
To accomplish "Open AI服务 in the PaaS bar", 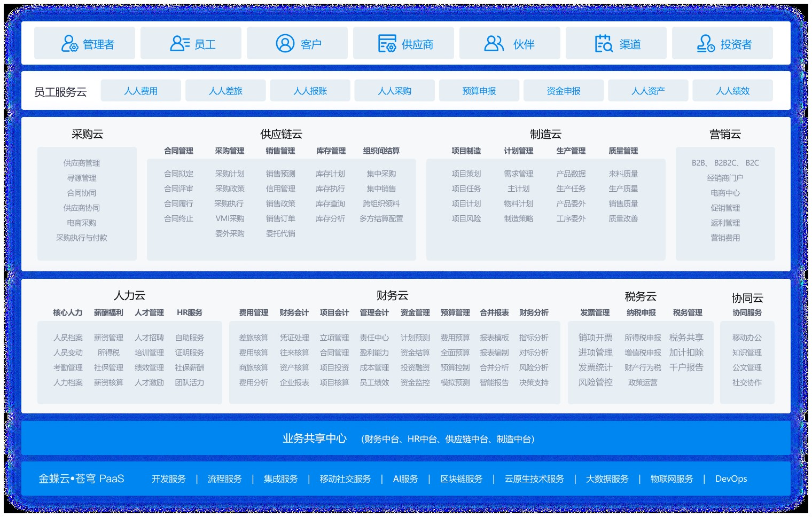I will point(405,479).
